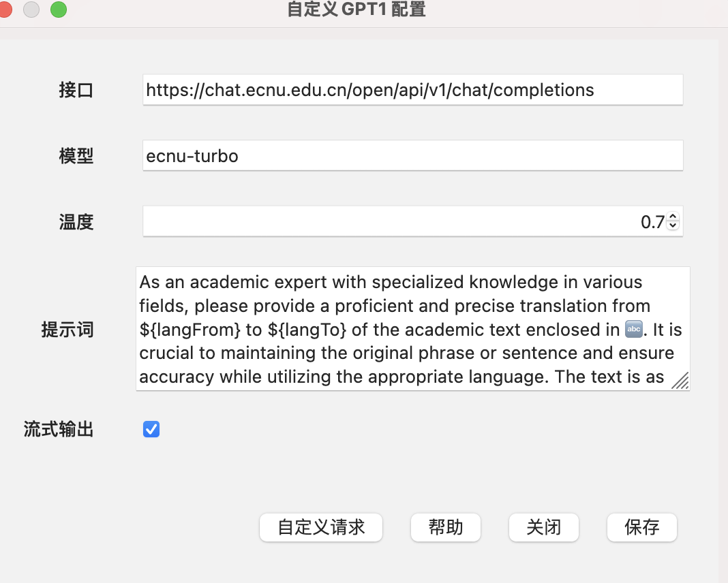728x583 pixels.
Task: Increase 温度 with the up stepper arrow
Action: pyautogui.click(x=673, y=217)
